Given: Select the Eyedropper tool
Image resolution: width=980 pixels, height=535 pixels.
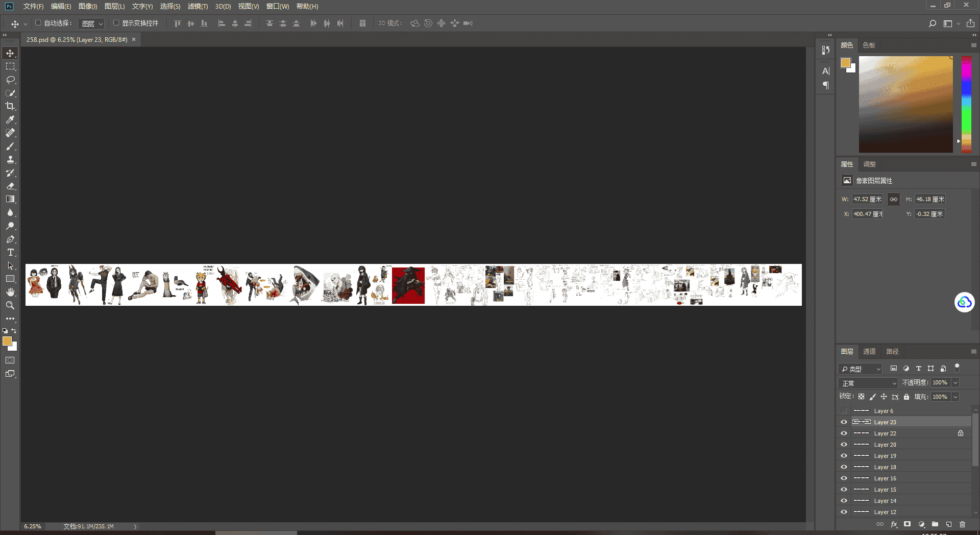Looking at the screenshot, I should [10, 119].
